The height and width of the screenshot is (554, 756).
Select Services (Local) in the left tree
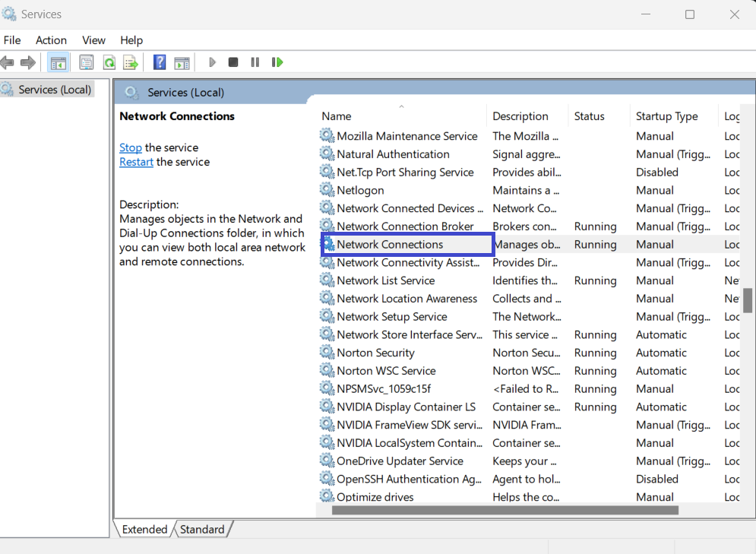pyautogui.click(x=55, y=90)
